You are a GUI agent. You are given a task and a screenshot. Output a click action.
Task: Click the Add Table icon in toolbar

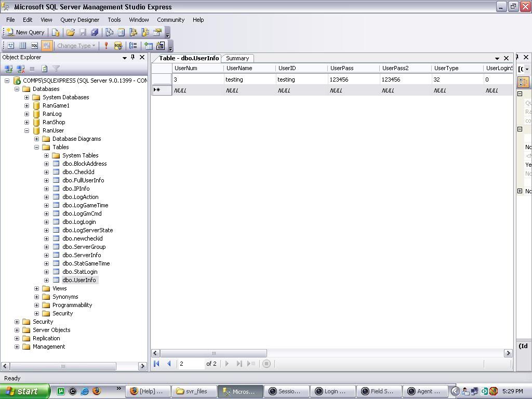149,46
